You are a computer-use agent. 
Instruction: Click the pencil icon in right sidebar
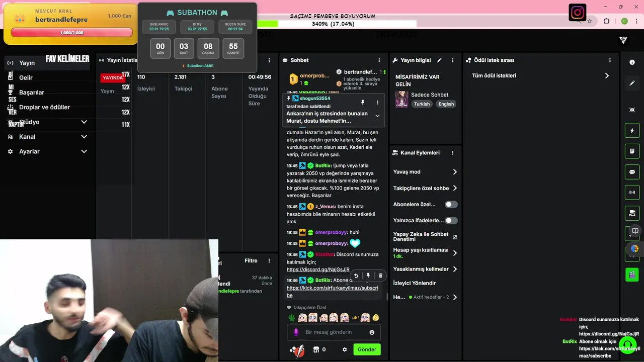632,83
